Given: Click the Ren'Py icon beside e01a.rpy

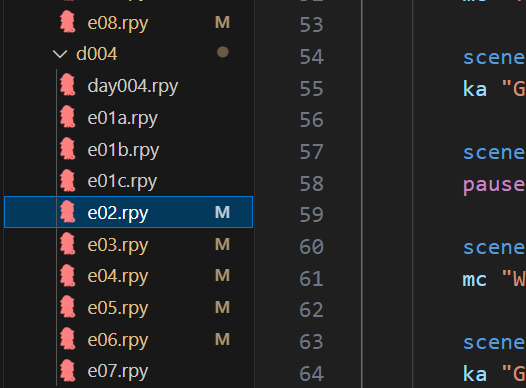Looking at the screenshot, I should pos(68,117).
